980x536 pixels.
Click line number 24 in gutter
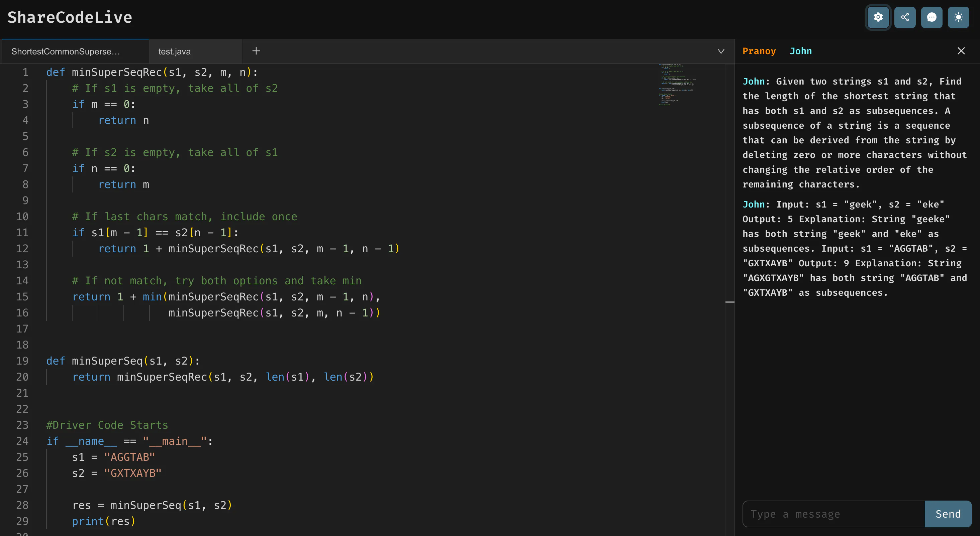coord(22,441)
